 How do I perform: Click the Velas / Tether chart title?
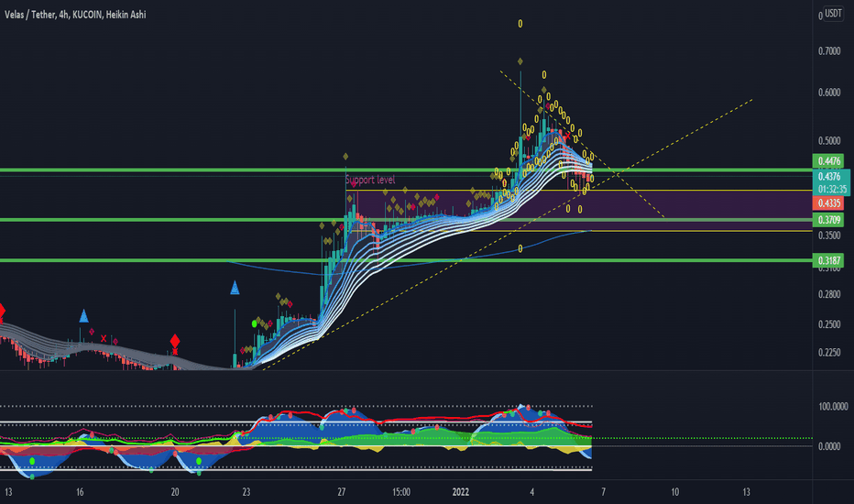(x=75, y=15)
